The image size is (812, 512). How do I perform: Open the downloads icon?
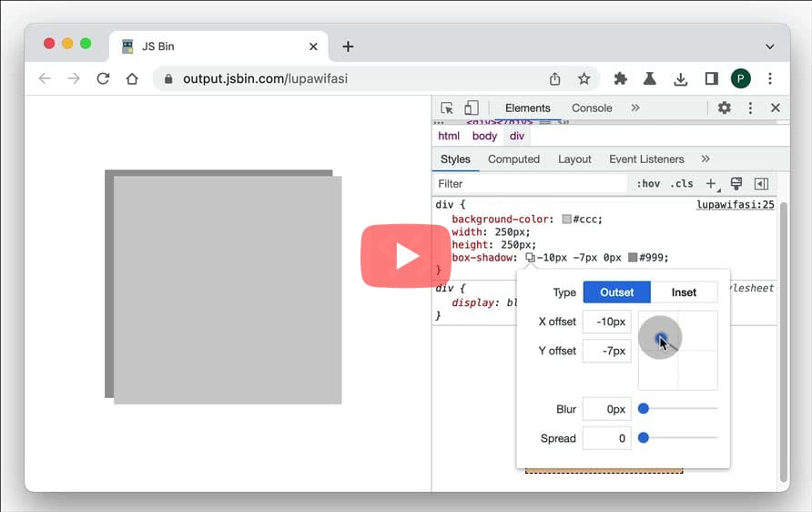(x=681, y=78)
